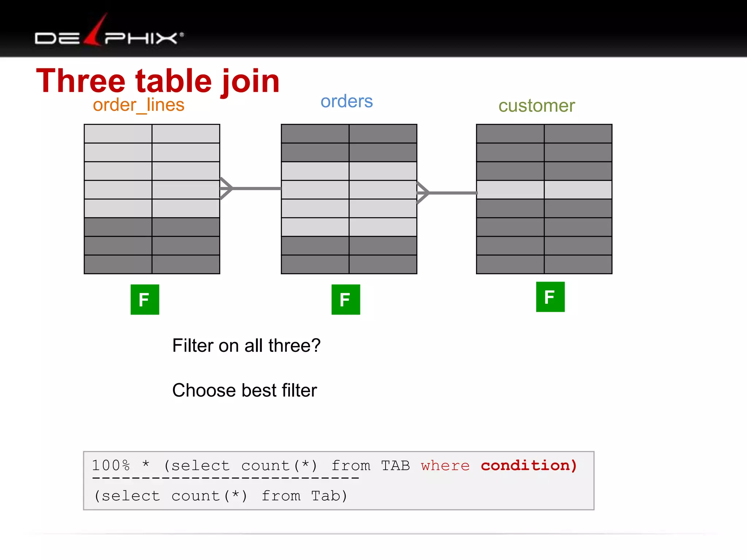The height and width of the screenshot is (560, 747).
Task: Click the crow's foot connector between orders and customer
Action: [x=447, y=193]
